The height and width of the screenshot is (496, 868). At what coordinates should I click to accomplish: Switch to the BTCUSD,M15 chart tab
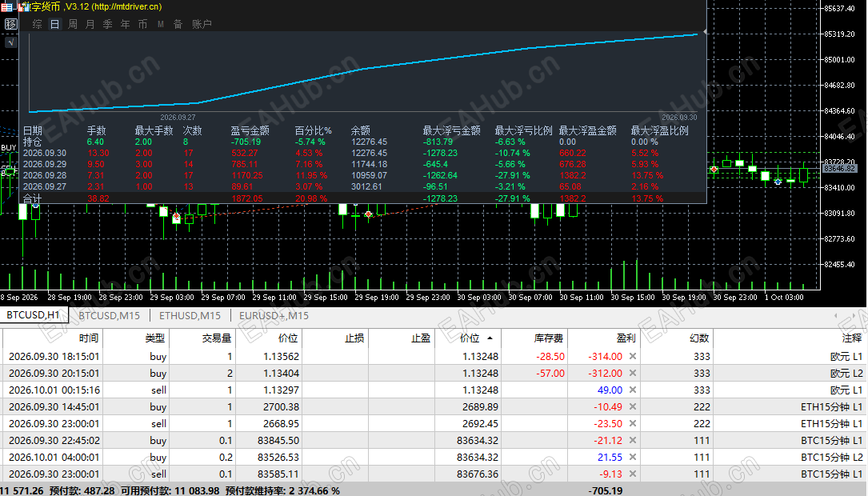tap(109, 315)
